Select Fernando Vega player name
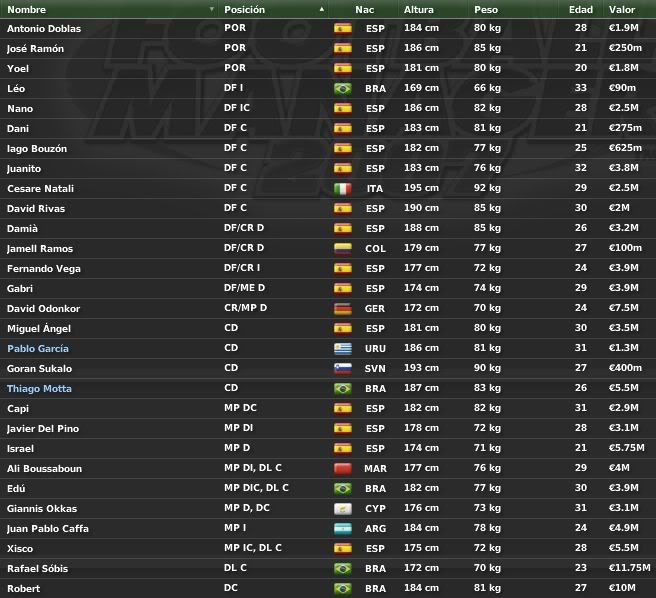Image resolution: width=656 pixels, height=598 pixels. tap(44, 269)
